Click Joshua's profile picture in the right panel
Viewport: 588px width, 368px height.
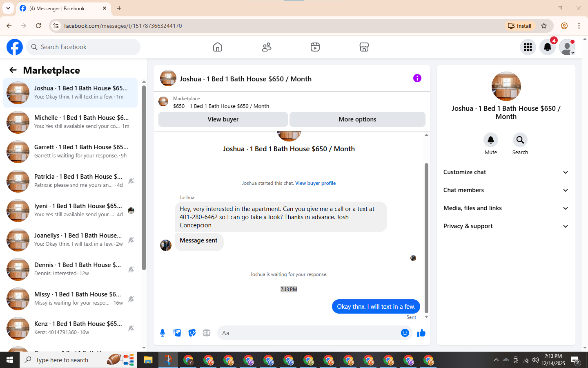coord(506,86)
